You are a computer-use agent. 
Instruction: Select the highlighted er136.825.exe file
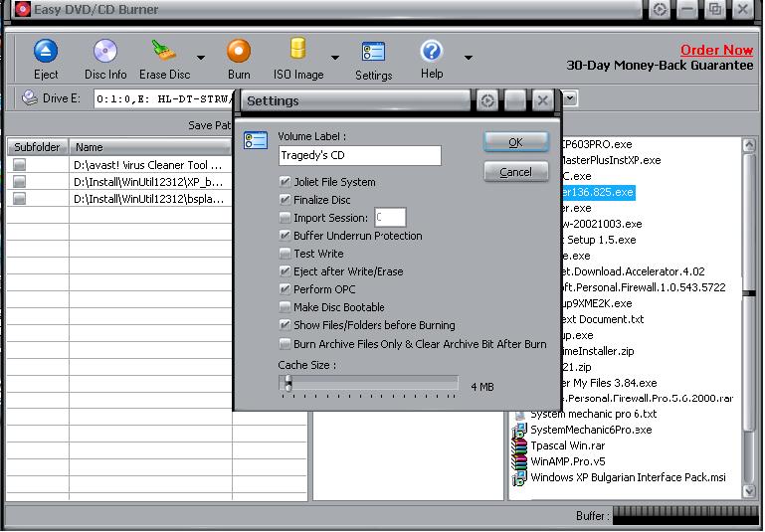tap(598, 192)
